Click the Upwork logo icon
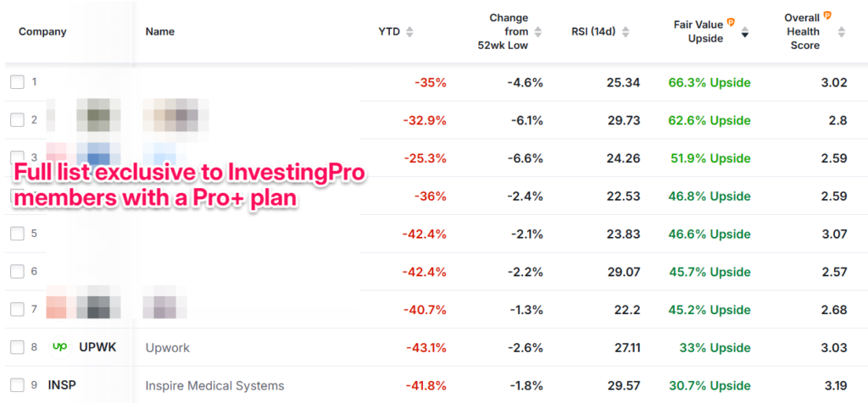The width and height of the screenshot is (868, 403). 59,347
